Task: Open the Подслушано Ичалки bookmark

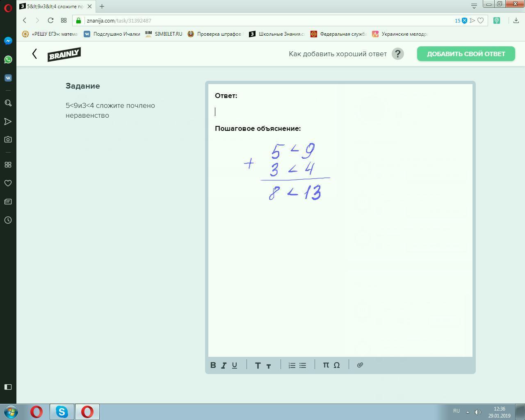Action: pos(112,34)
